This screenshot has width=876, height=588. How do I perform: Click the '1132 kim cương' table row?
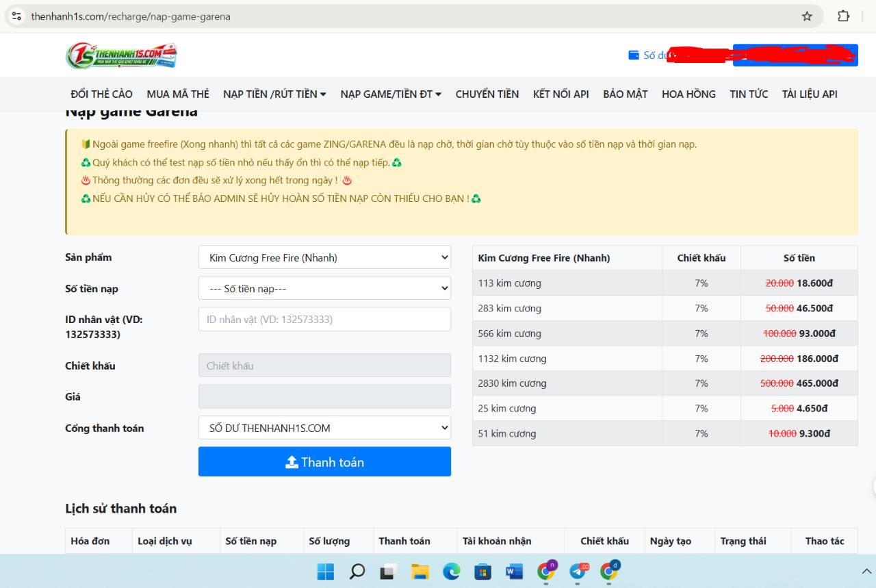click(665, 359)
